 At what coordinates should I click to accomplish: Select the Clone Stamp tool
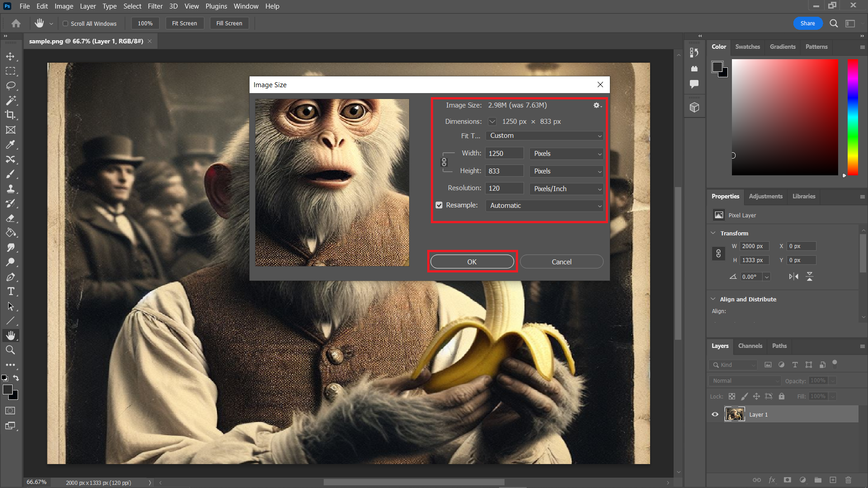(11, 189)
